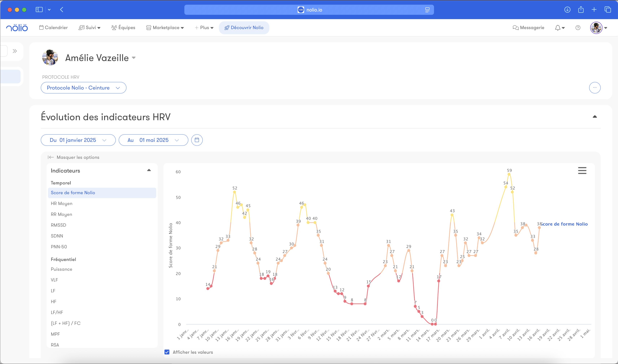Select RMSSD indicator in list

click(58, 225)
